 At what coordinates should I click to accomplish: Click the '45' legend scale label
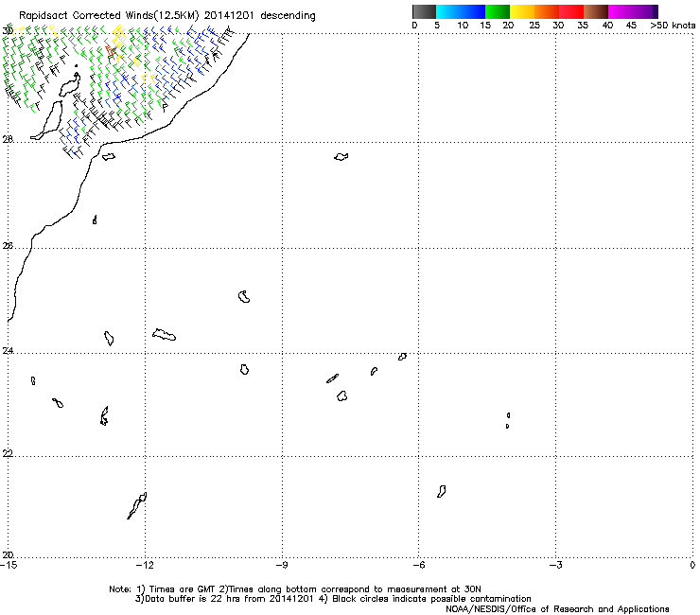pos(631,26)
